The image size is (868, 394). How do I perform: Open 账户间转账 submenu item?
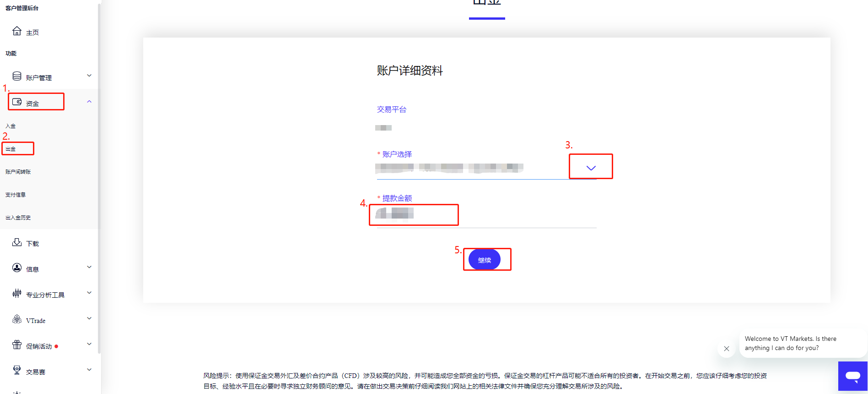18,172
